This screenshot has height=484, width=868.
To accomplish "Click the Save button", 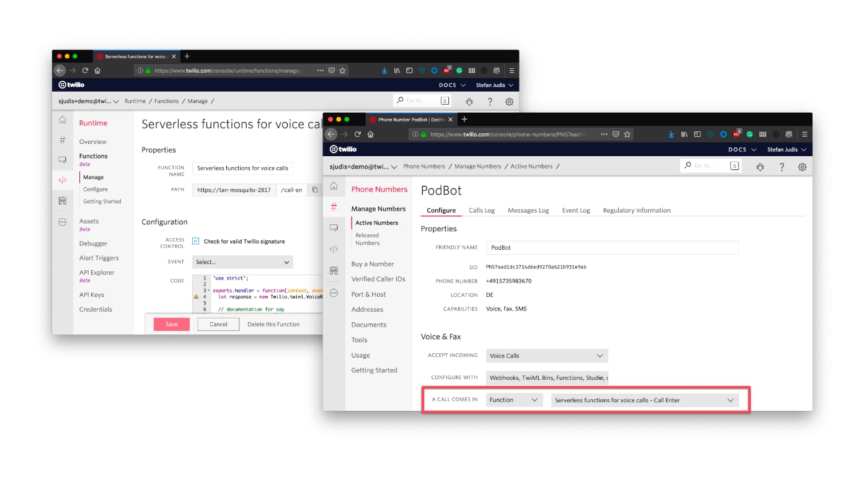I will (x=172, y=324).
